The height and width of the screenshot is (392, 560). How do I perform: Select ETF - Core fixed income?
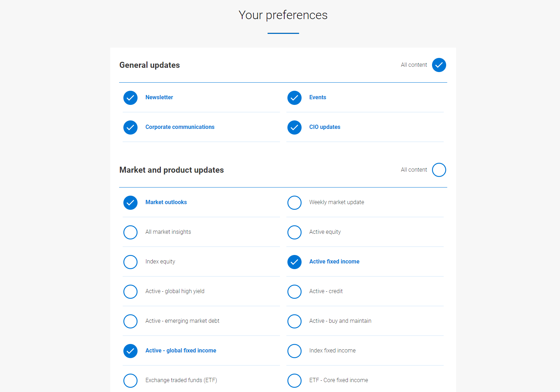(294, 381)
